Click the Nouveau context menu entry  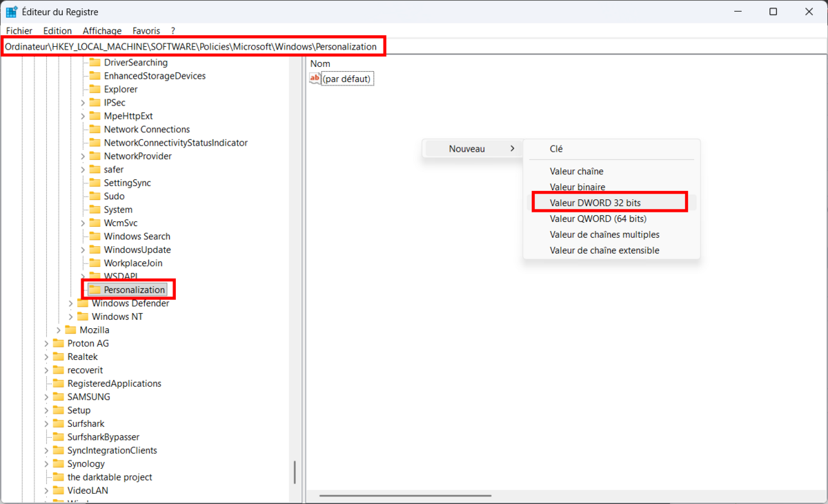click(x=472, y=149)
